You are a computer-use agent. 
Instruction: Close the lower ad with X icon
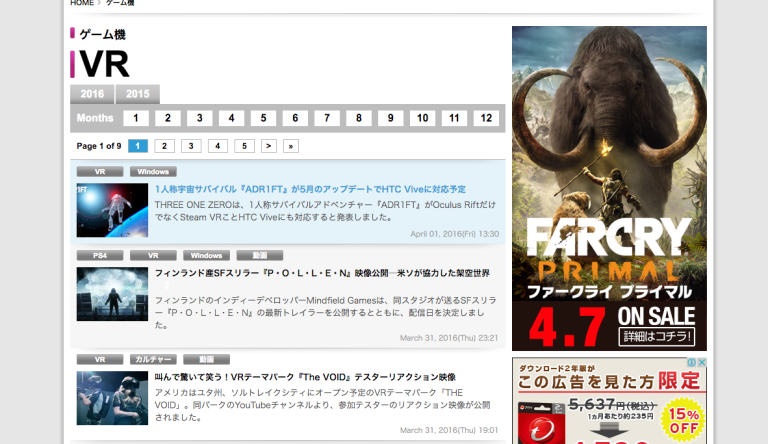coord(701,362)
